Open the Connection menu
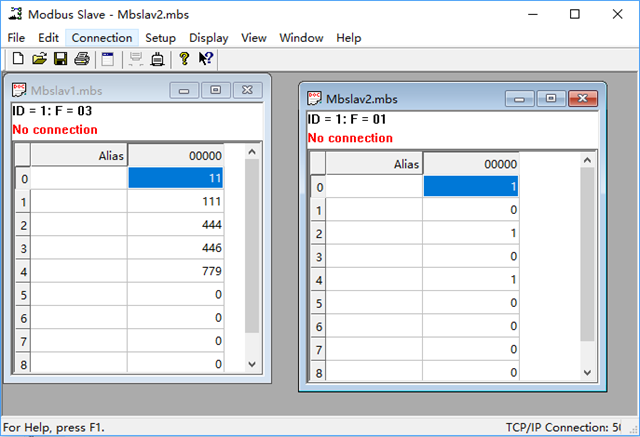The width and height of the screenshot is (640, 437). (102, 38)
